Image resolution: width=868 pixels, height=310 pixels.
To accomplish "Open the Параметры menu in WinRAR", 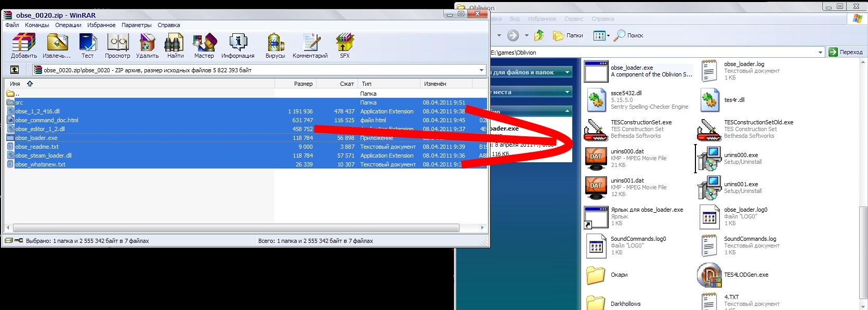I will tap(136, 25).
